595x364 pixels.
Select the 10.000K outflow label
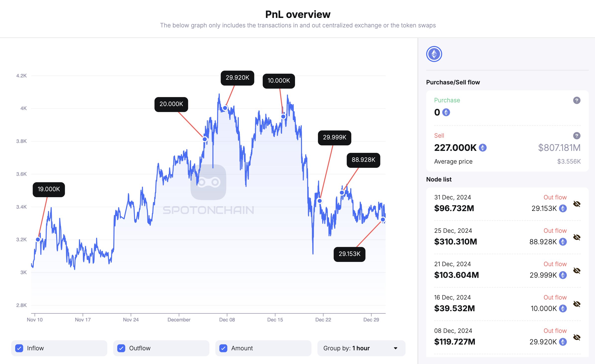(279, 81)
